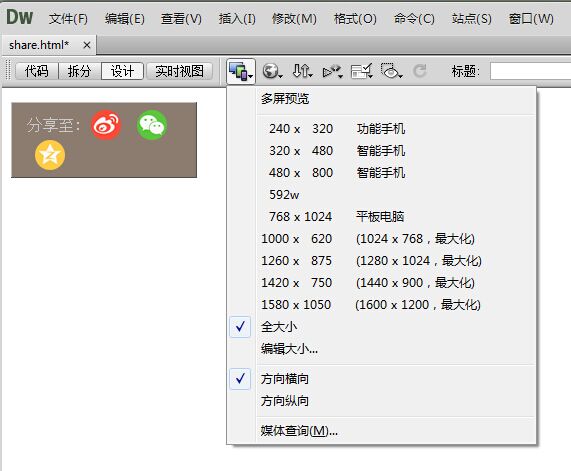Open 编辑大小... menu entry
Screen dimensions: 571x471
click(381, 349)
